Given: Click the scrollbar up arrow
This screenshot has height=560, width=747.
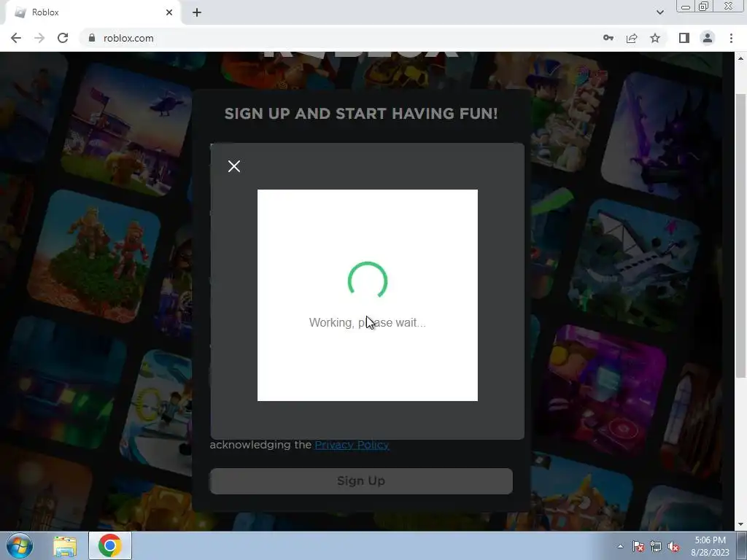Looking at the screenshot, I should [740, 58].
